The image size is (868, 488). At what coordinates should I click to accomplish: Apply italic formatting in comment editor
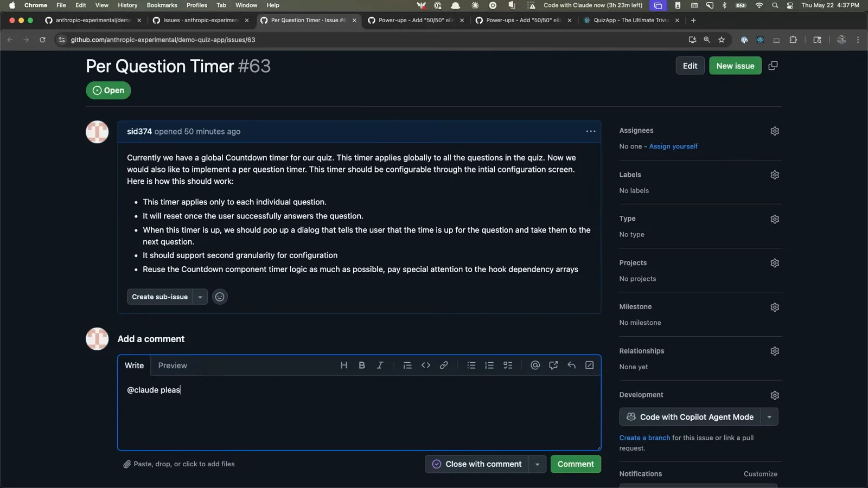[x=380, y=365]
